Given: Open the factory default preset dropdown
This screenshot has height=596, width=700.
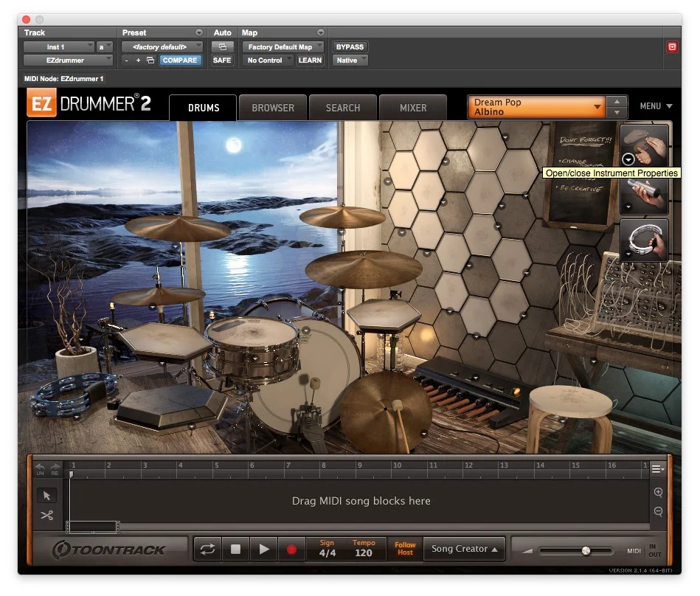Looking at the screenshot, I should coord(162,47).
